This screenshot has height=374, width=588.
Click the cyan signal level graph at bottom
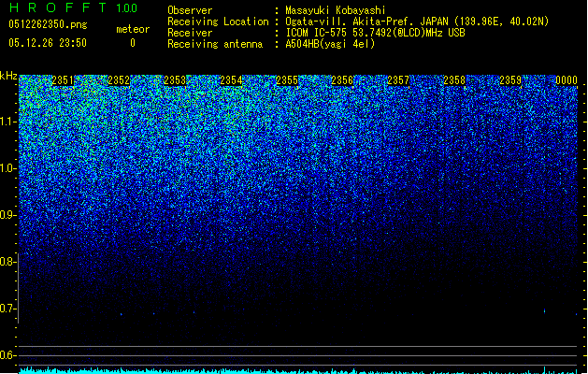pos(298,370)
